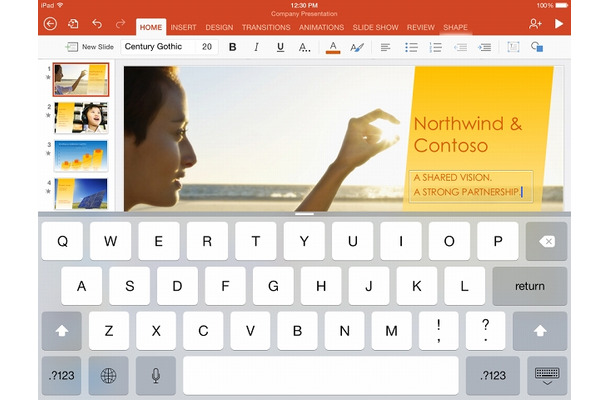Open text alignment options

pos(385,47)
